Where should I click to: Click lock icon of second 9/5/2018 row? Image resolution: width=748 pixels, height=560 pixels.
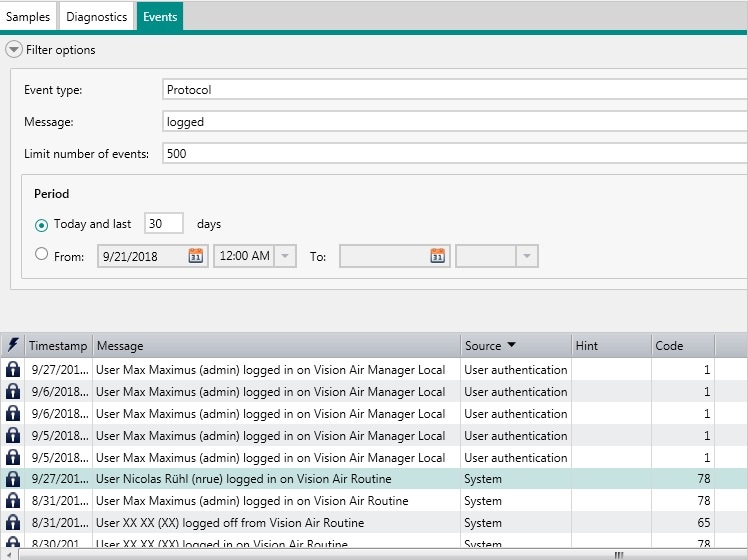pos(13,457)
